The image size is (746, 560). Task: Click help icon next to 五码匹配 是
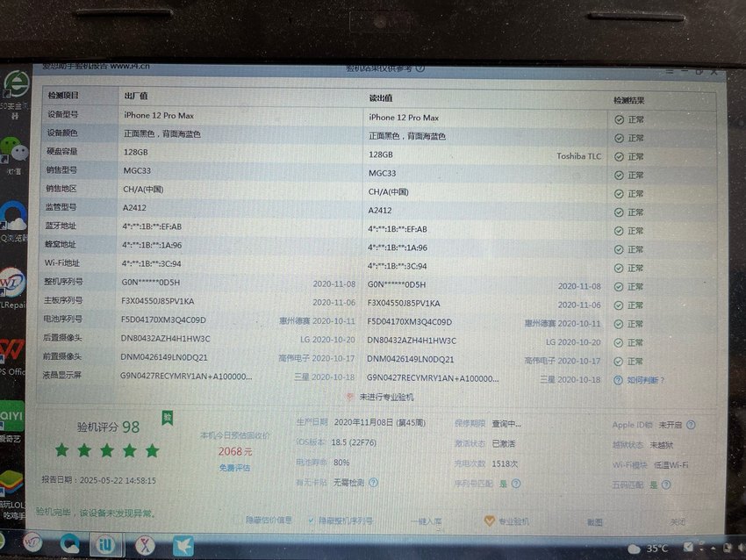666,485
